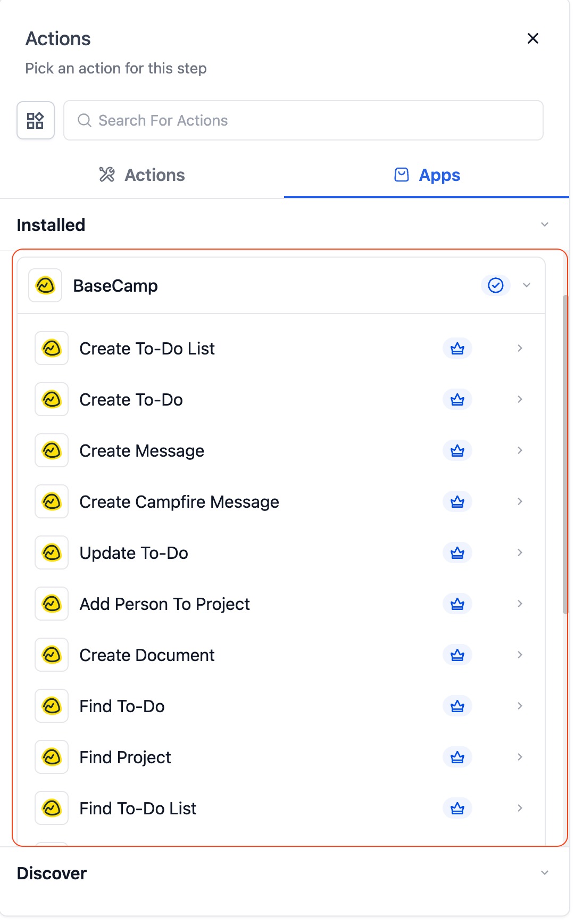Click the crown premium badge on Find To-Do

[457, 706]
